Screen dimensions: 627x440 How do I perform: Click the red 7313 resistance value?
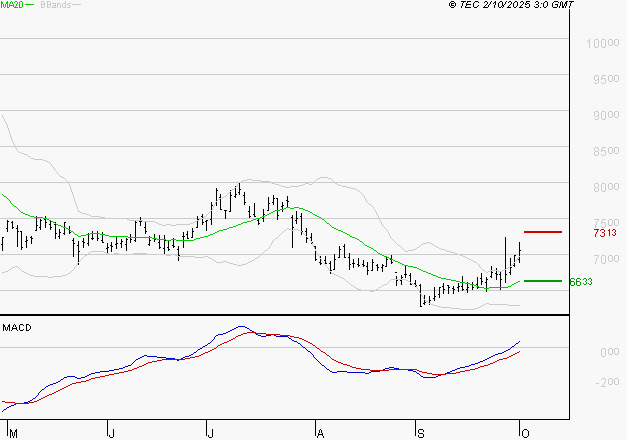pos(603,233)
